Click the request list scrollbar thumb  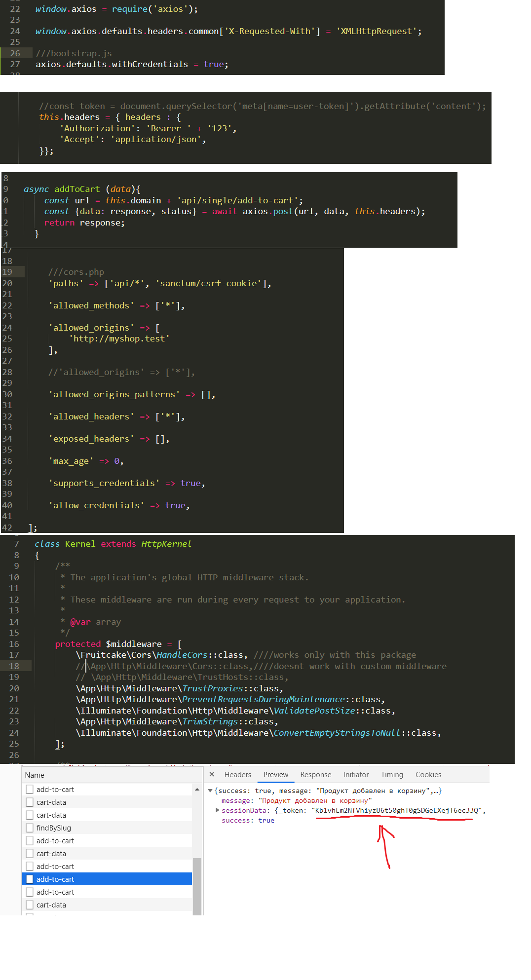(x=197, y=886)
